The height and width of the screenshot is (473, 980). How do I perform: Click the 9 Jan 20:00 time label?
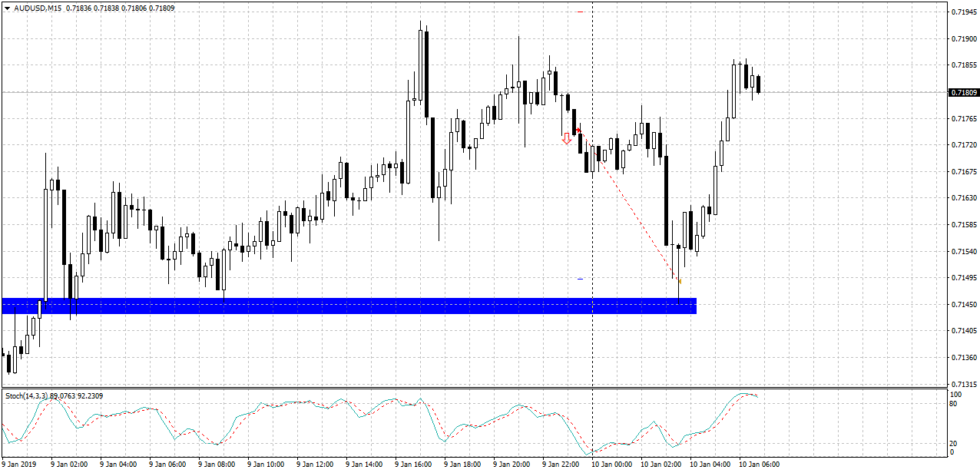512,465
